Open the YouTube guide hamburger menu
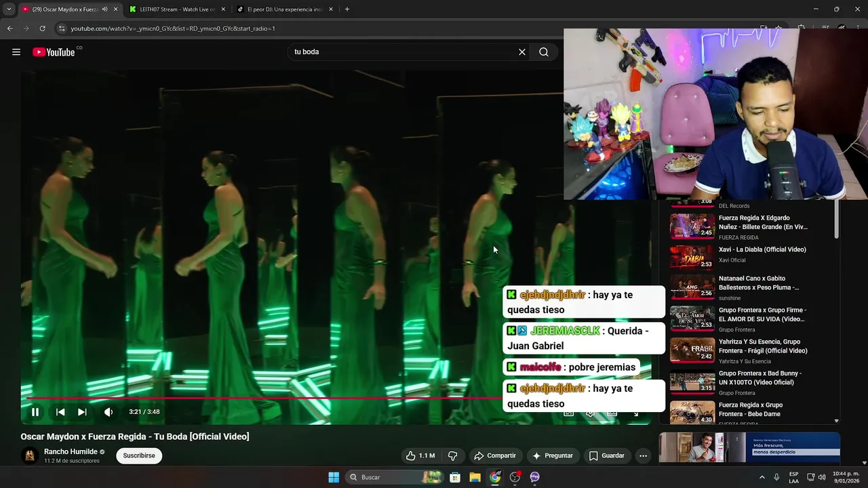This screenshot has width=868, height=488. tap(16, 52)
